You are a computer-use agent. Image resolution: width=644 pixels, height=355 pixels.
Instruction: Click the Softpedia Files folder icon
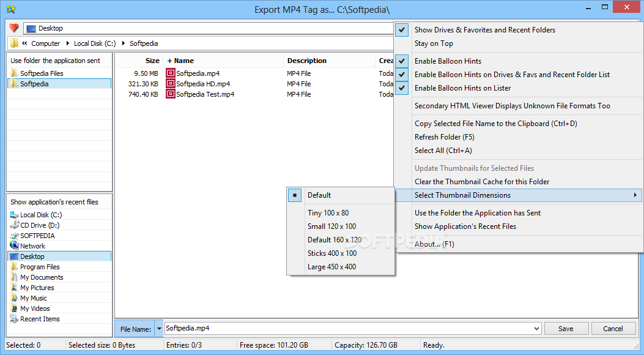pos(15,73)
